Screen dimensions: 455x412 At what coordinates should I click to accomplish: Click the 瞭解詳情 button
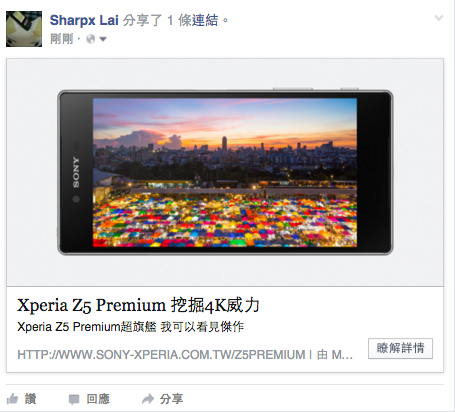(400, 348)
